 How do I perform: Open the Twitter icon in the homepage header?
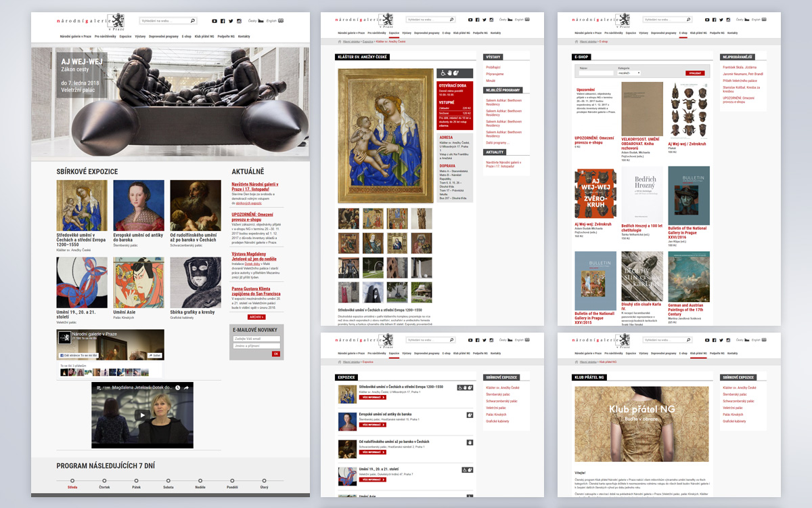tap(230, 21)
